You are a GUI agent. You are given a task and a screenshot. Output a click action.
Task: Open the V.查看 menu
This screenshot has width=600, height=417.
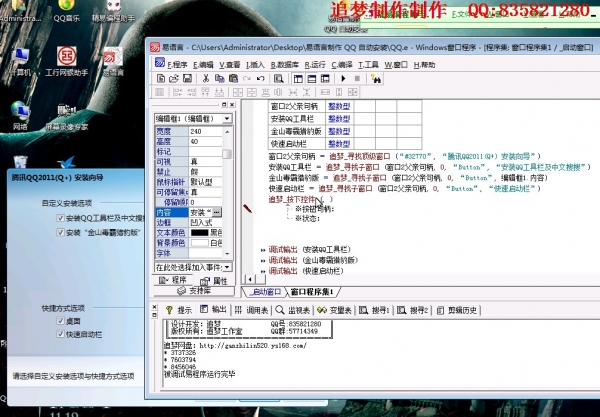(230, 65)
